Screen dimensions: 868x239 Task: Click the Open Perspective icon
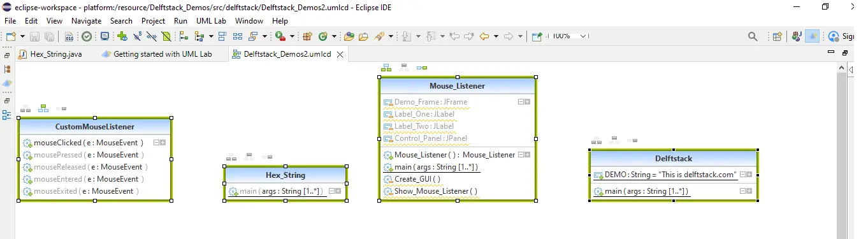pos(778,36)
